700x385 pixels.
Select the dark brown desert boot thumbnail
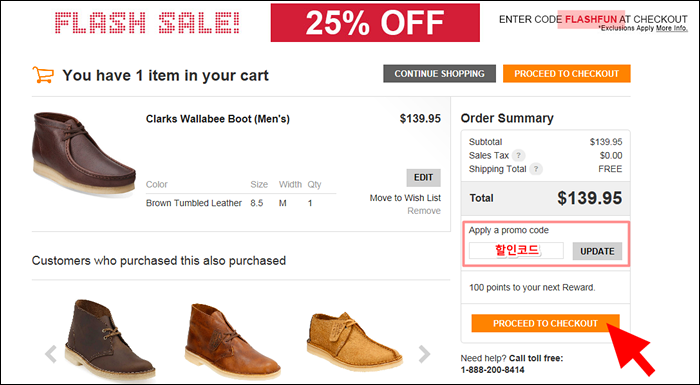(x=110, y=340)
